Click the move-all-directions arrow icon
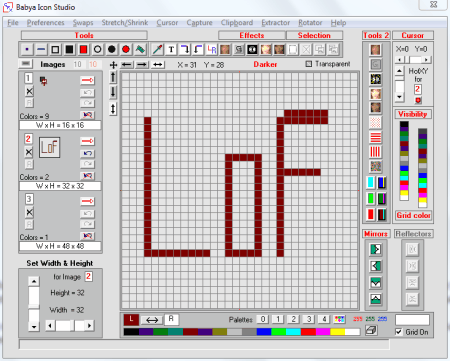 point(113,65)
